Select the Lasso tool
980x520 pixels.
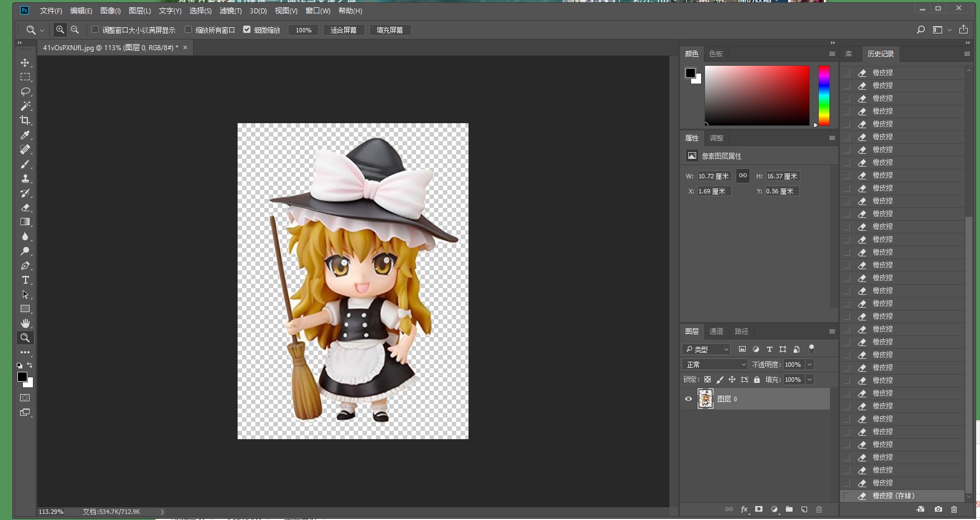25,91
